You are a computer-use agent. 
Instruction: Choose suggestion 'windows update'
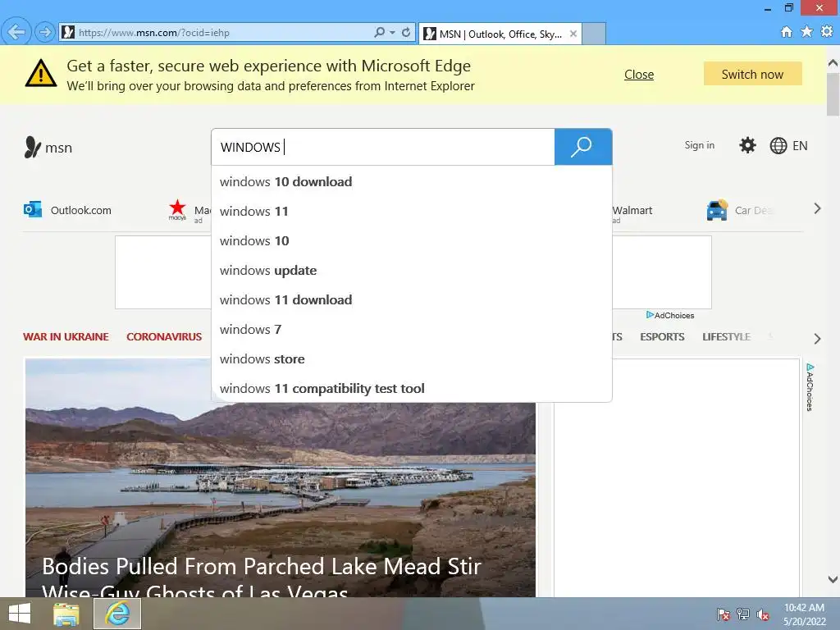412,270
